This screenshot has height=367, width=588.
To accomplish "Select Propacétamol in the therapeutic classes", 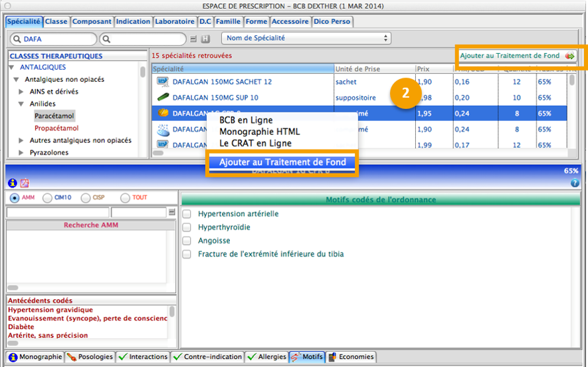I will click(x=56, y=128).
